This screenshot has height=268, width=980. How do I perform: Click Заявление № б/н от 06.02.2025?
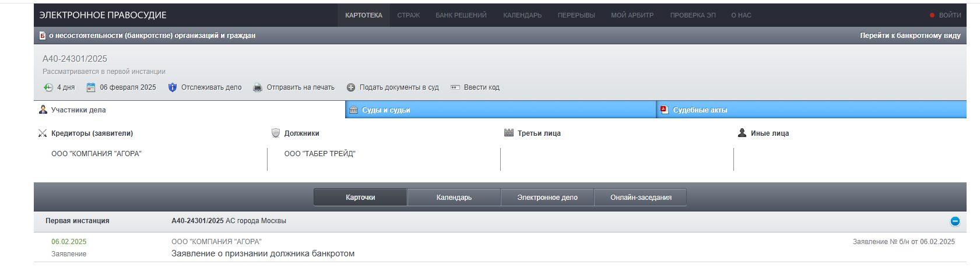[904, 242]
